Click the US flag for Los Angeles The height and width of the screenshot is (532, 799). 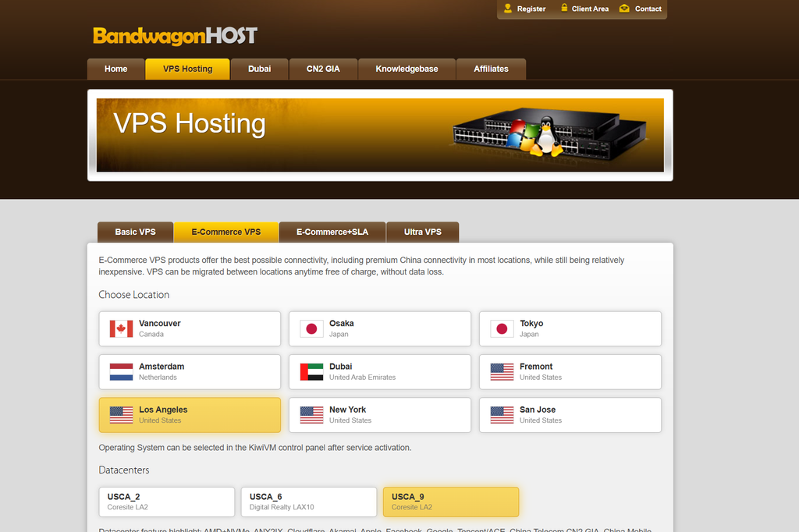point(121,415)
